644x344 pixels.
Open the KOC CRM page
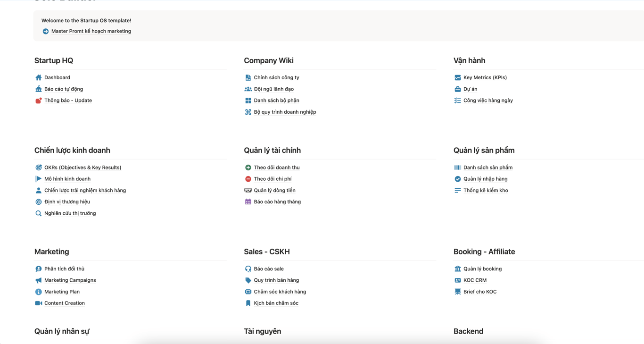point(475,280)
